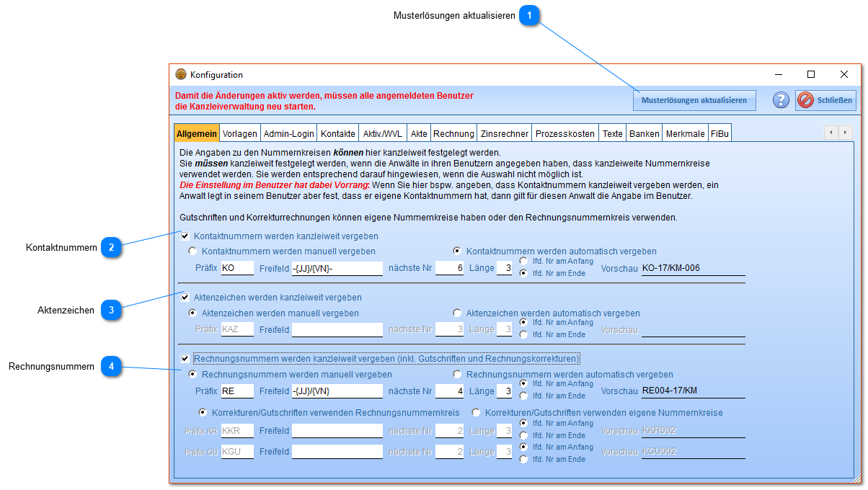Image resolution: width=868 pixels, height=490 pixels.
Task: Click the Rechnungsnummern Präfix field RE
Action: pyautogui.click(x=237, y=391)
